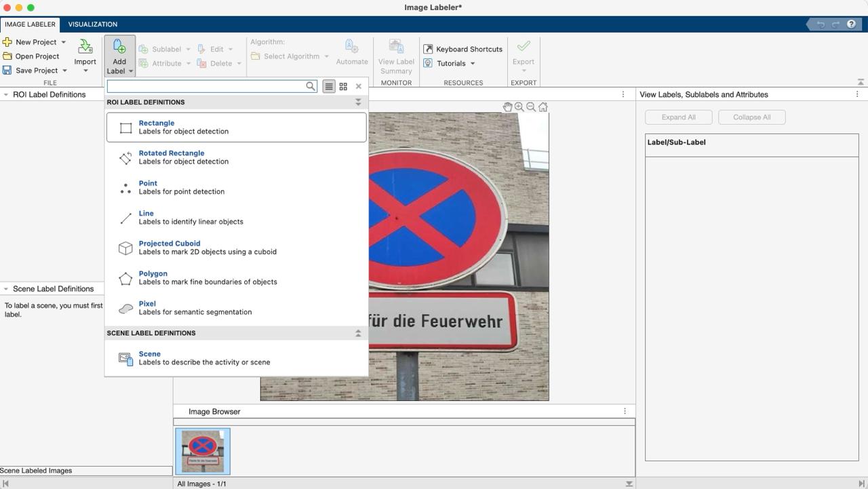Click the help question mark icon
The width and height of the screenshot is (868, 489).
(851, 24)
